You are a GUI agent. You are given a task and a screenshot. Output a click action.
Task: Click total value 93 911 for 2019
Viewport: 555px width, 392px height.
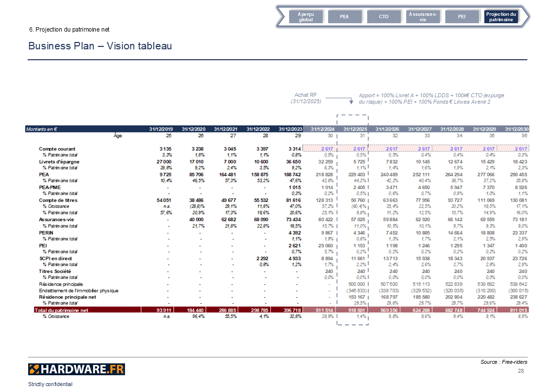(164, 310)
